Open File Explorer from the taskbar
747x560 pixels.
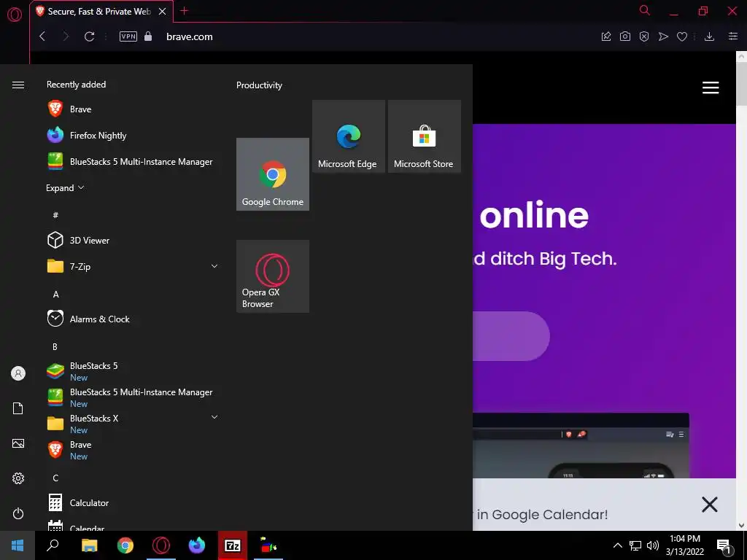89,545
